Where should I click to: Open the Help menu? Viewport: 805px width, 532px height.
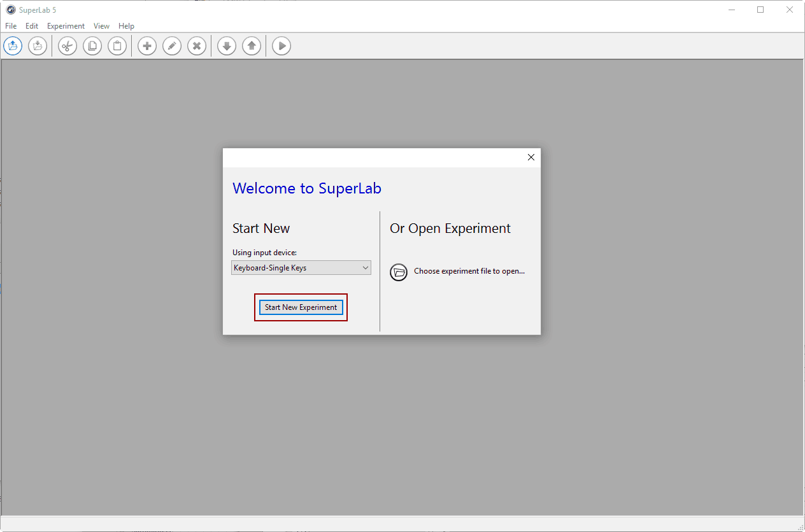click(126, 26)
